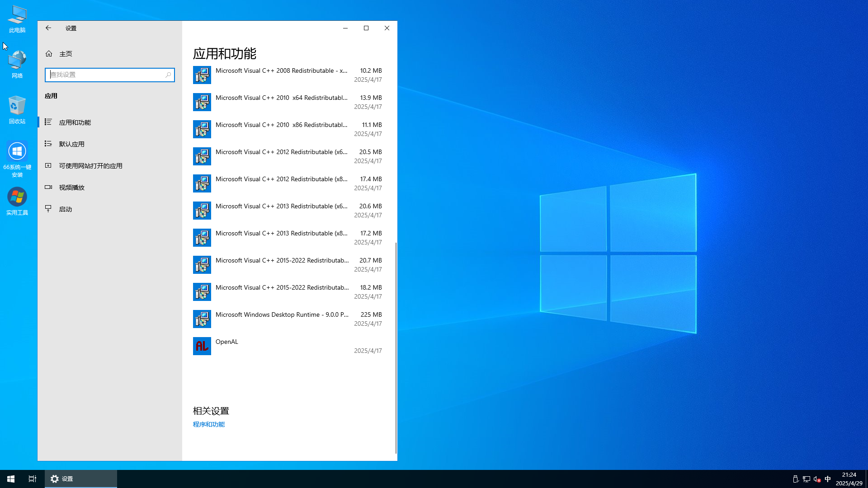Select 66系统一键安装 desktop icon
868x488 pixels.
click(x=17, y=159)
